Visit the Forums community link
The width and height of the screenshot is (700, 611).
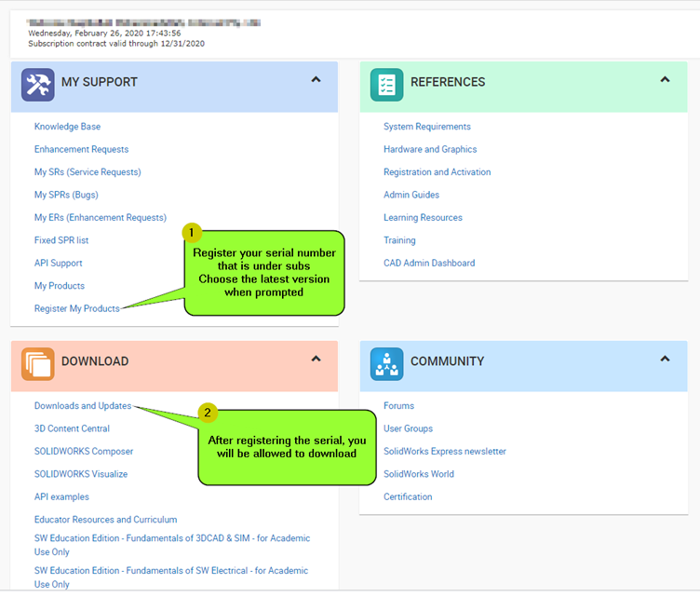(x=398, y=406)
